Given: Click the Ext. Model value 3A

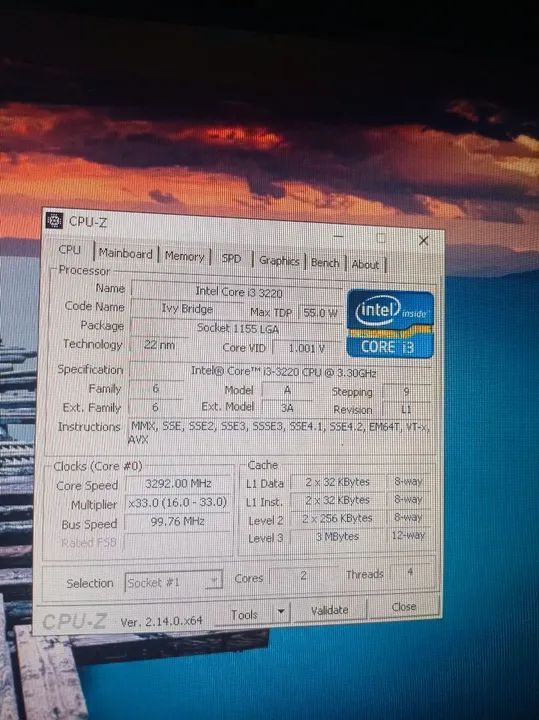Looking at the screenshot, I should [287, 407].
